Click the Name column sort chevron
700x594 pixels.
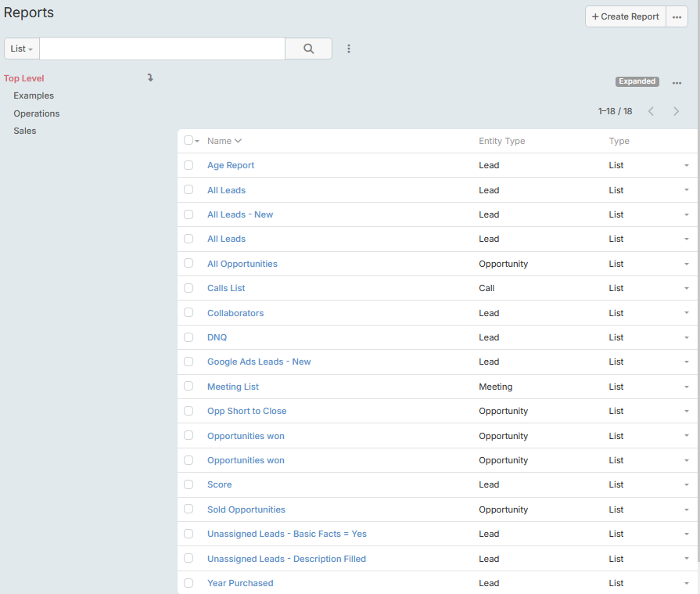coord(238,141)
